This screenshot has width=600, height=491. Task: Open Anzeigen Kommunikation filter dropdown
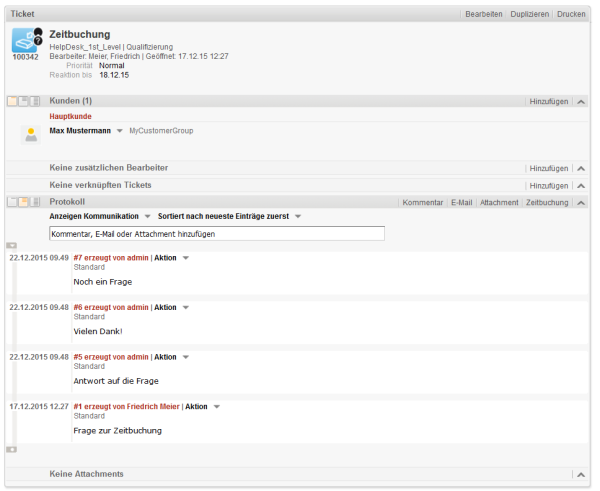pos(147,216)
